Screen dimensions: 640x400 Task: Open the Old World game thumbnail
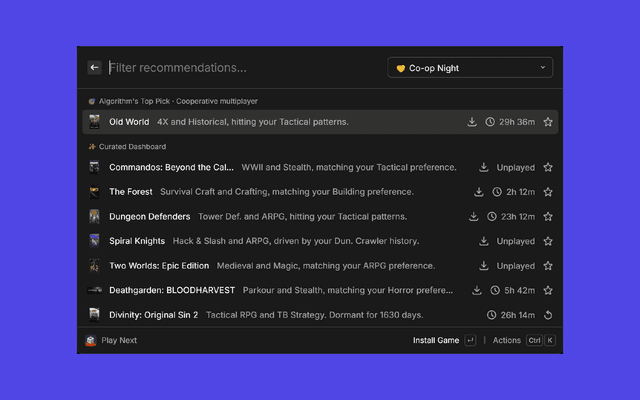pyautogui.click(x=94, y=122)
